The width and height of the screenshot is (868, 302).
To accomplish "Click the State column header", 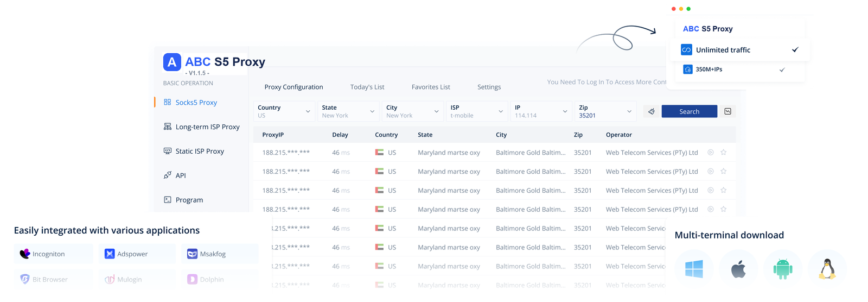I will (425, 135).
